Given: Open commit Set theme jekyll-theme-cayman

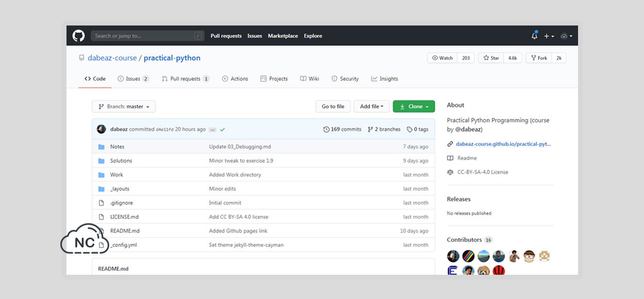Looking at the screenshot, I should [246, 245].
